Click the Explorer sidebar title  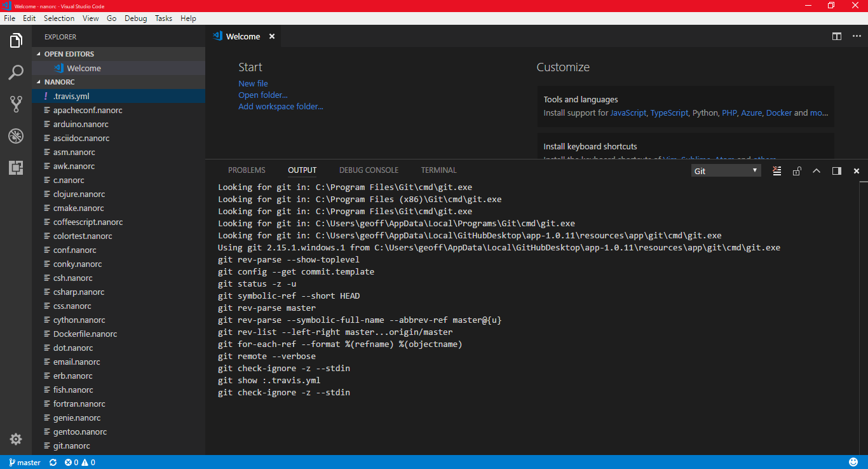click(60, 37)
